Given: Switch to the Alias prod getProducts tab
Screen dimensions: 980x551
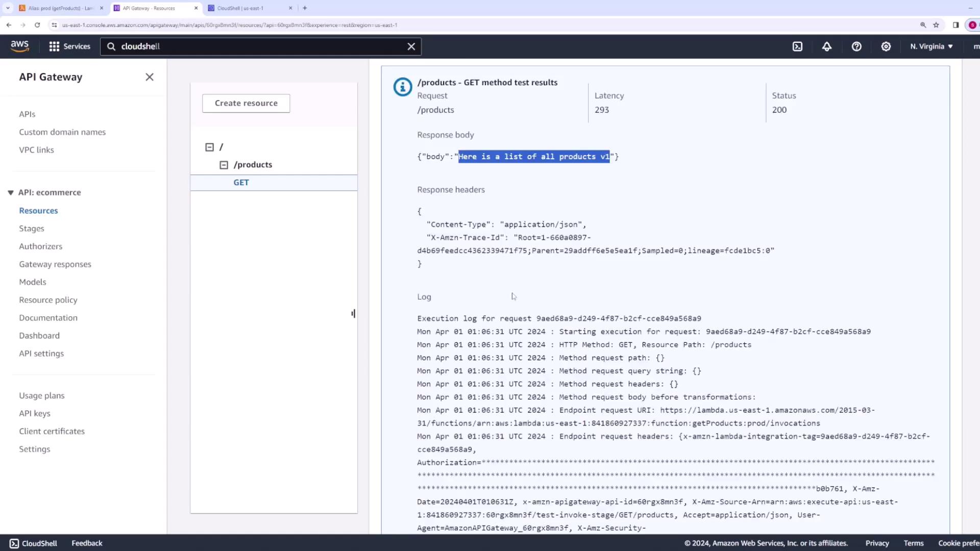Looking at the screenshot, I should [x=60, y=8].
